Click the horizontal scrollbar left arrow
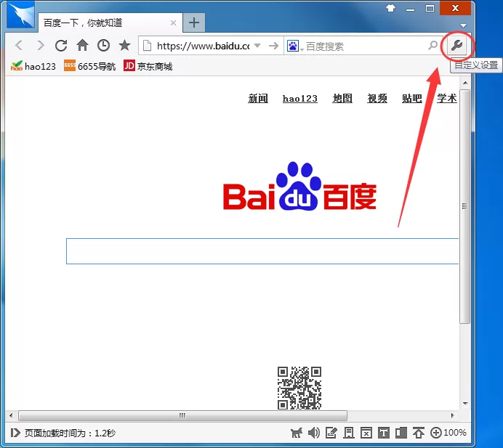The width and height of the screenshot is (503, 448). point(11,415)
